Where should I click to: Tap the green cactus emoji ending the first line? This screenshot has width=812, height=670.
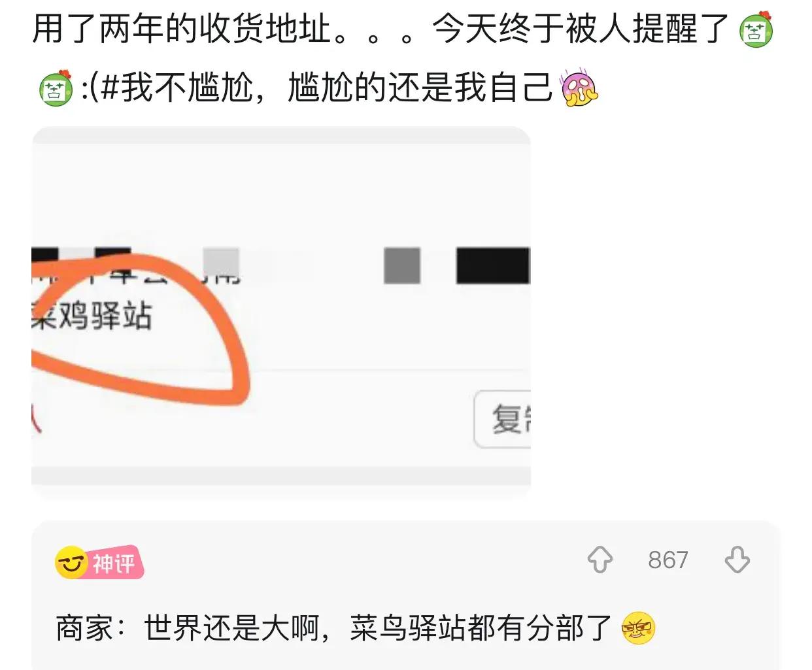pyautogui.click(x=756, y=30)
